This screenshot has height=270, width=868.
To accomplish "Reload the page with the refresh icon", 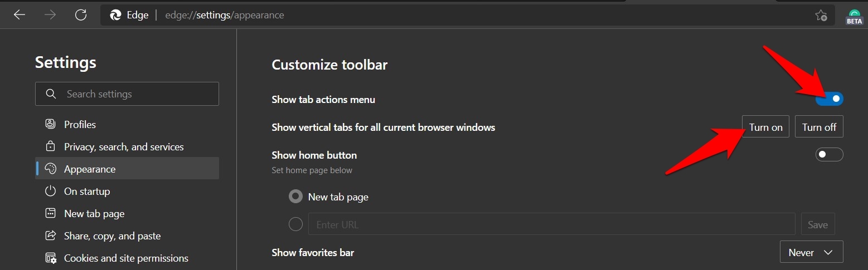I will pyautogui.click(x=81, y=15).
